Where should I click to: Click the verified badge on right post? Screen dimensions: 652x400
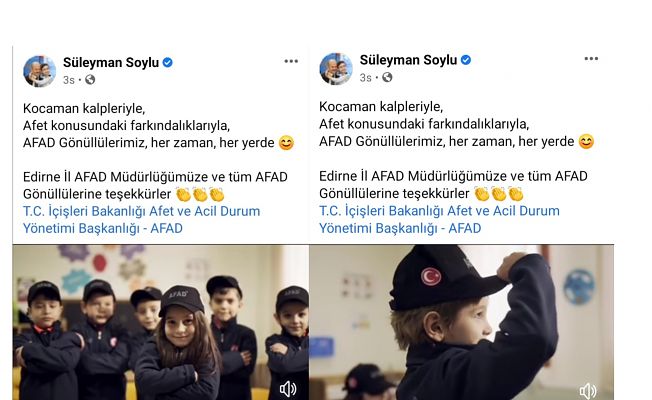click(466, 60)
